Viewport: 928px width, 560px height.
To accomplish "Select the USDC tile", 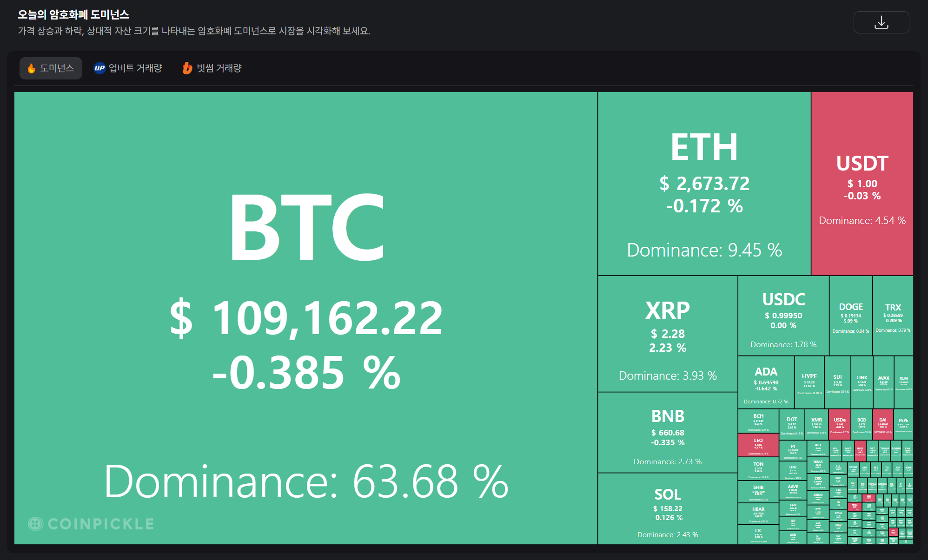I will click(783, 316).
